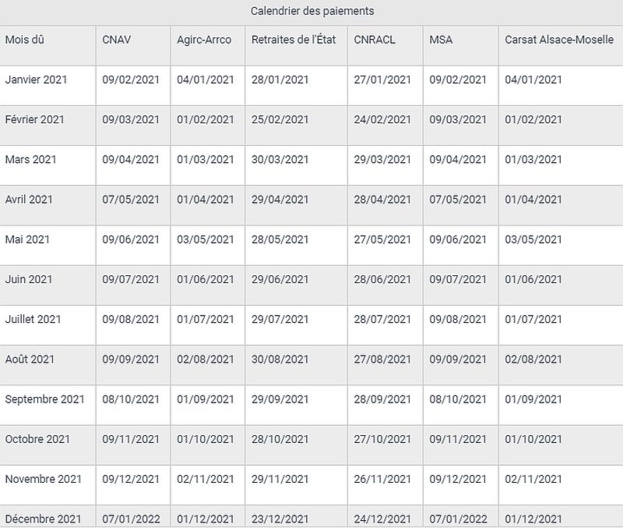Screen dimensions: 623x528
Task: Select Agirc-Arrco date 03/05/2021
Action: point(205,240)
